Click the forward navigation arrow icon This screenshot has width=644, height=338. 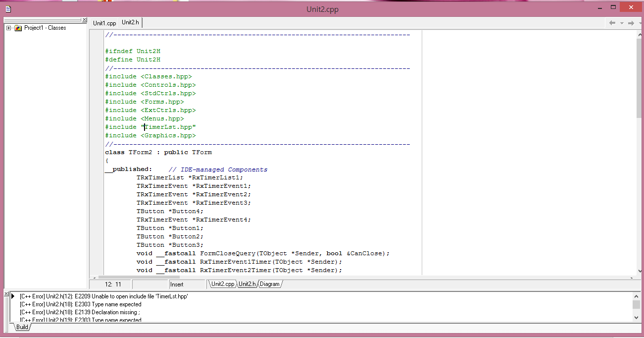[631, 23]
